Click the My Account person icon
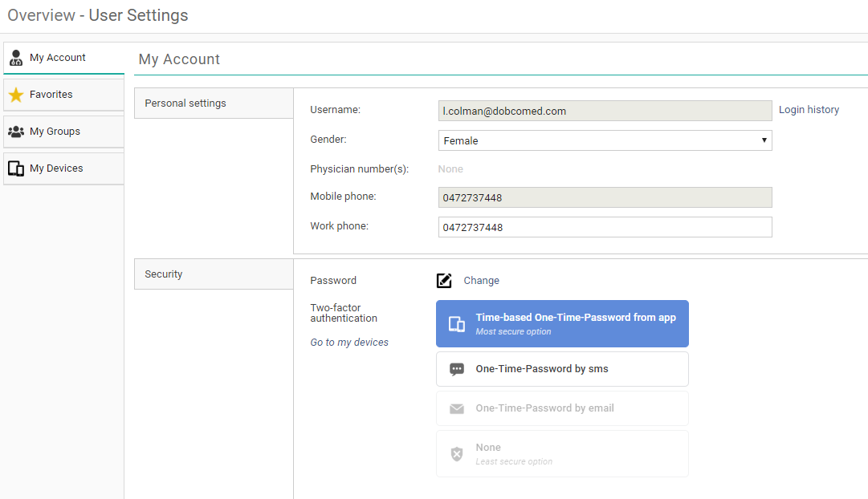Viewport: 868px width, 499px height. (16, 58)
